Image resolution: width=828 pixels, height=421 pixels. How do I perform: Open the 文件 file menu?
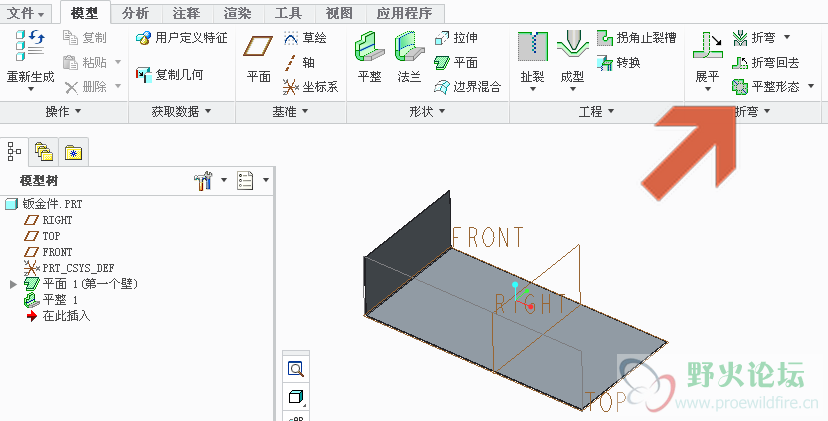[x=26, y=13]
